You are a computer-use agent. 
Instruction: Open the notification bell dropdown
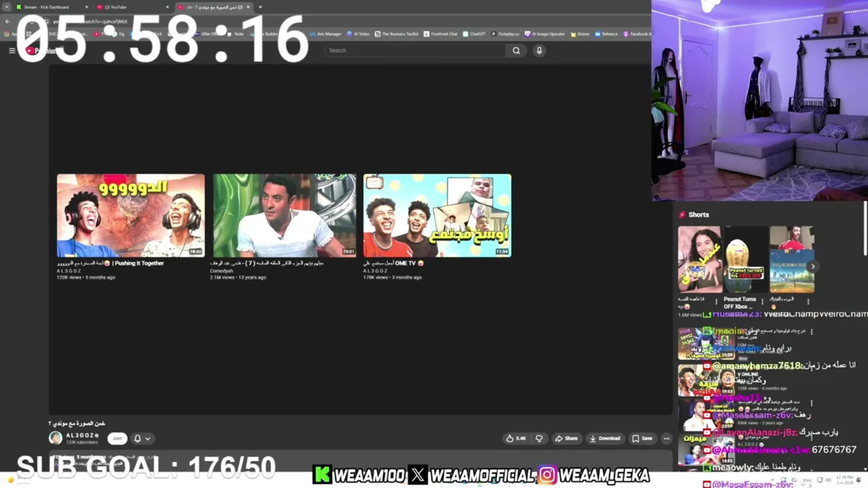point(142,439)
